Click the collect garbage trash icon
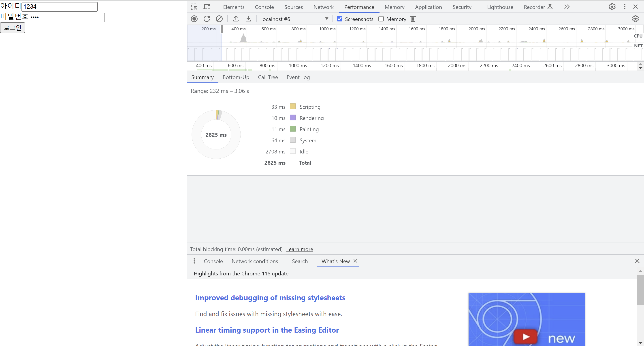 point(413,19)
